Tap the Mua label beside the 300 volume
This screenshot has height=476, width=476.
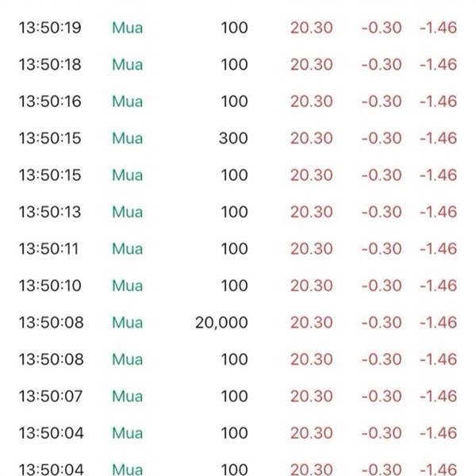(128, 138)
